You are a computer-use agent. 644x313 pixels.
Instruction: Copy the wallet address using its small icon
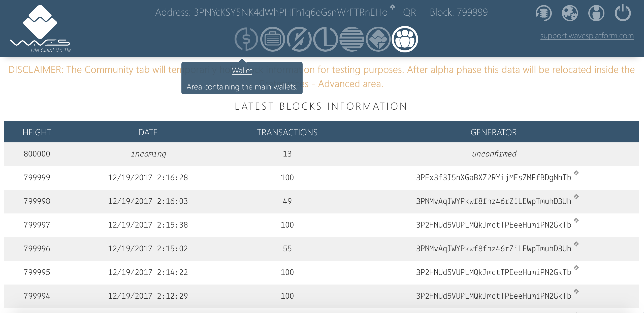(x=393, y=7)
